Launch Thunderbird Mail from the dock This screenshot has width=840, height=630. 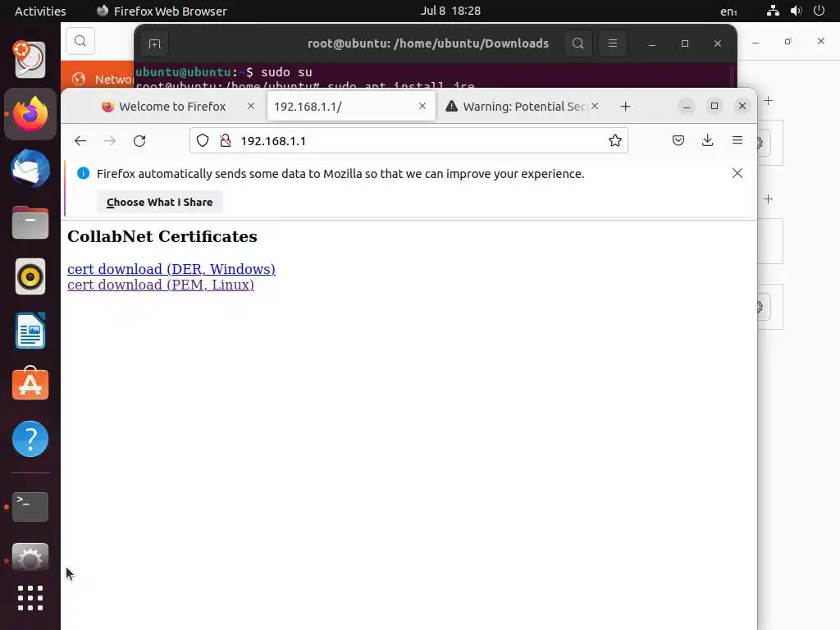(30, 168)
